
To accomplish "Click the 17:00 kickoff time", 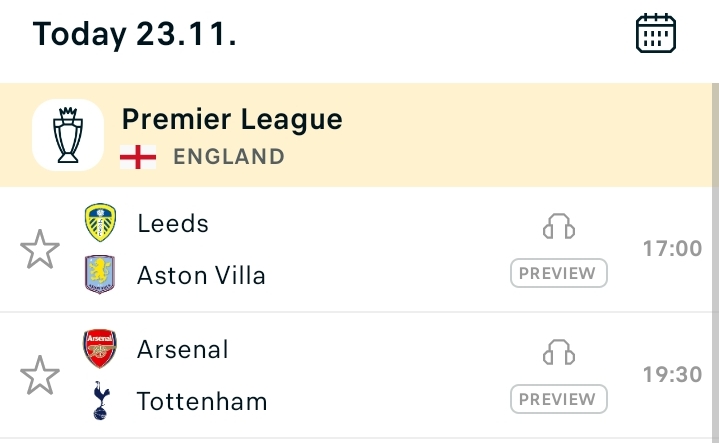I will [x=672, y=248].
